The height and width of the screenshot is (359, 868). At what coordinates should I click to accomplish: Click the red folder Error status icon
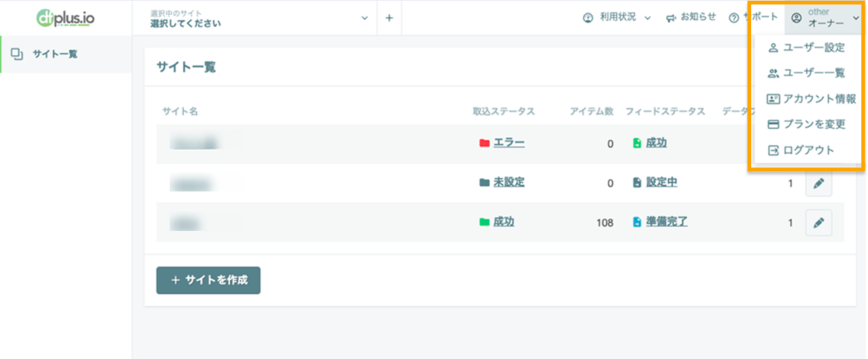coord(485,144)
